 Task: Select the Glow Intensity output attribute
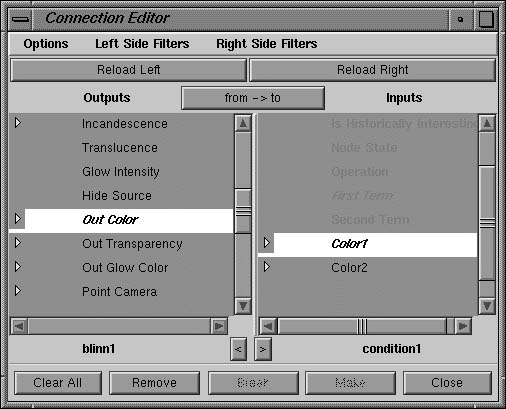point(121,172)
